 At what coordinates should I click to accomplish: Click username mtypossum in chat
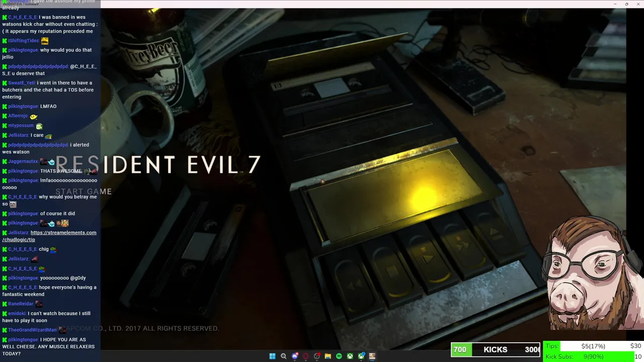pos(21,126)
